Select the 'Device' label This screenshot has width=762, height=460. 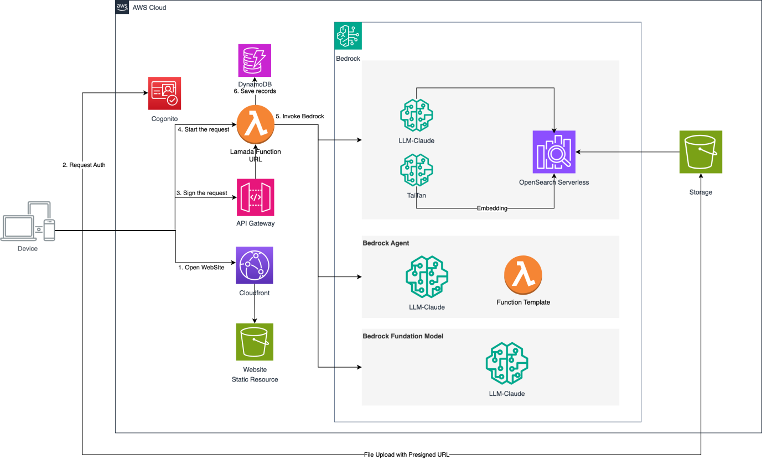28,249
